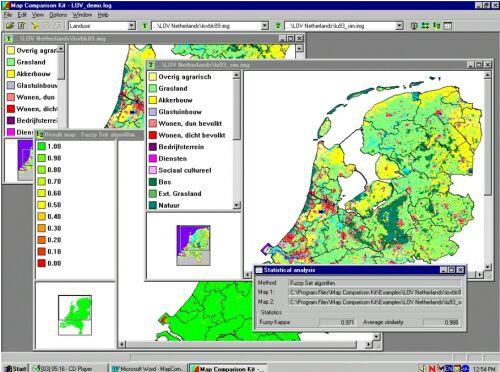Click the Map Comparison Kit application title icon
500x372 pixels.
(6, 5)
